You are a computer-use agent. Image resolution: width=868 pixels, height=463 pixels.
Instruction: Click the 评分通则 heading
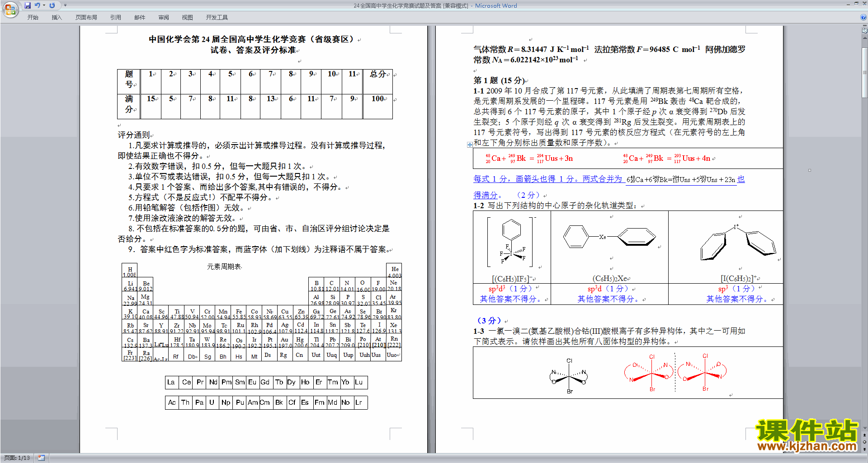[134, 135]
